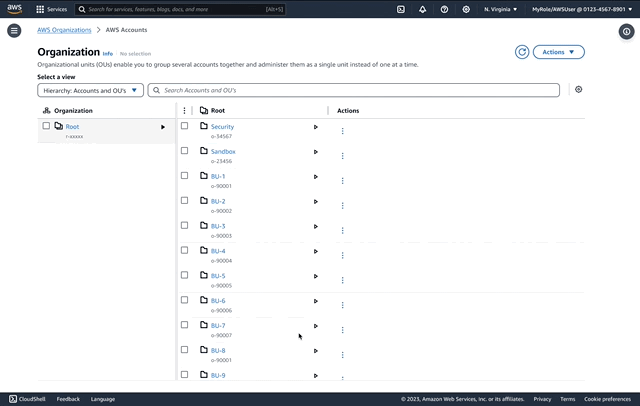This screenshot has width=640, height=406.
Task: Expand the Security OU arrow
Action: (x=316, y=127)
